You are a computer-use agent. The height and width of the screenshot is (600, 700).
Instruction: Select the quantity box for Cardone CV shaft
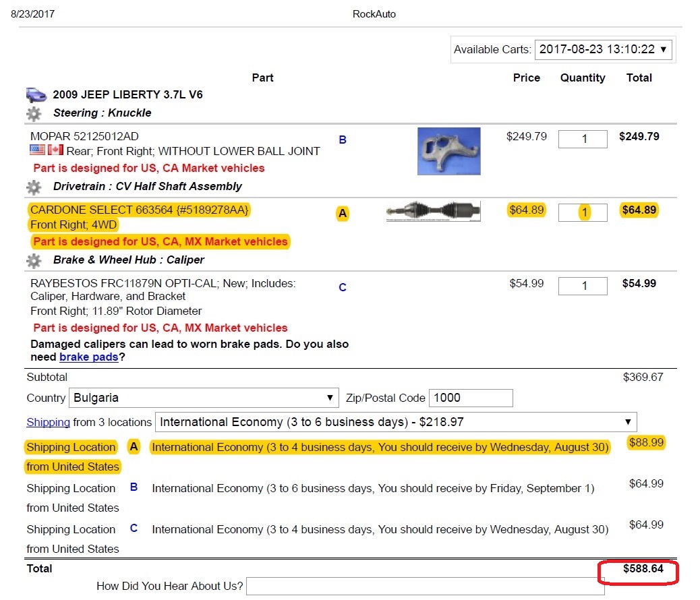(583, 212)
